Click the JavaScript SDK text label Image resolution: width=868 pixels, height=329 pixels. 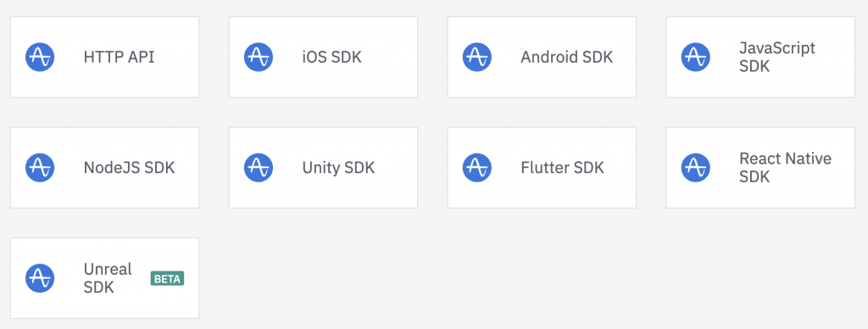click(777, 57)
